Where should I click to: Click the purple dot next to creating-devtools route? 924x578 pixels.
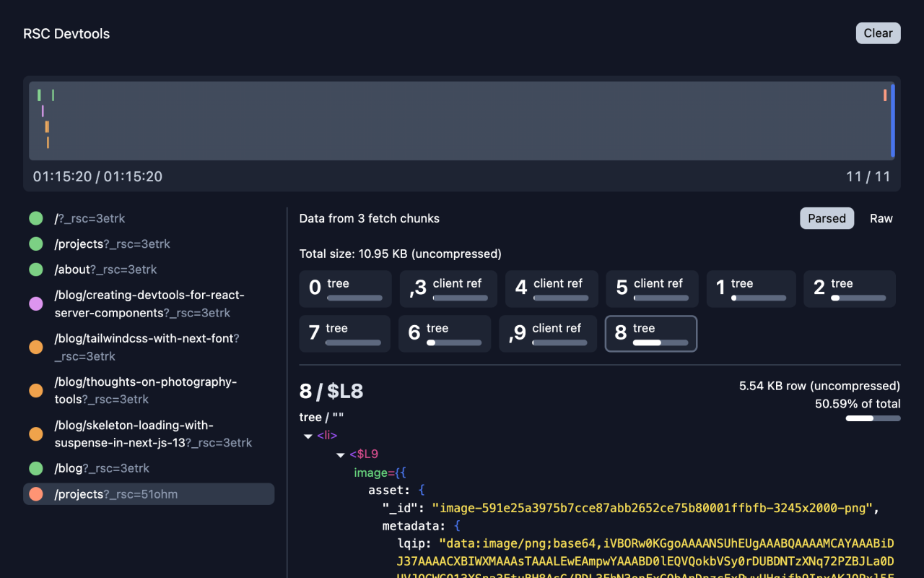35,303
